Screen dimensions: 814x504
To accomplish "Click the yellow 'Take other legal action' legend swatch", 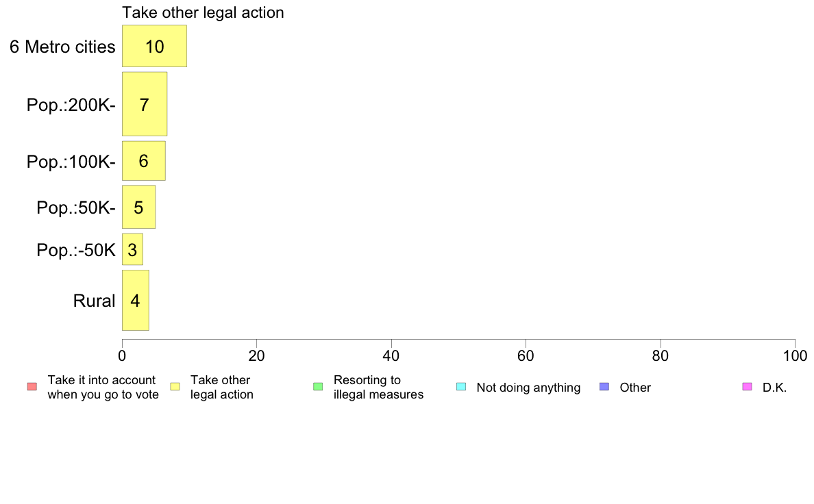I will [x=175, y=387].
